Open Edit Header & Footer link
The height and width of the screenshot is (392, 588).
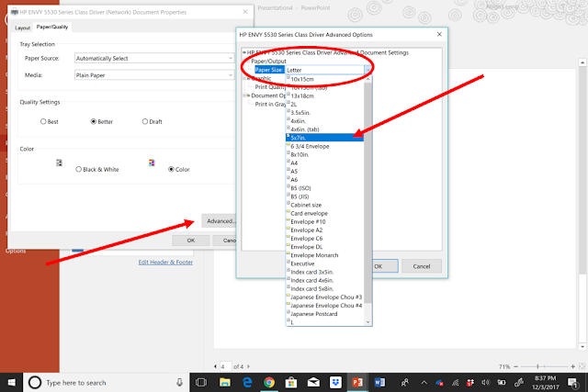click(165, 262)
